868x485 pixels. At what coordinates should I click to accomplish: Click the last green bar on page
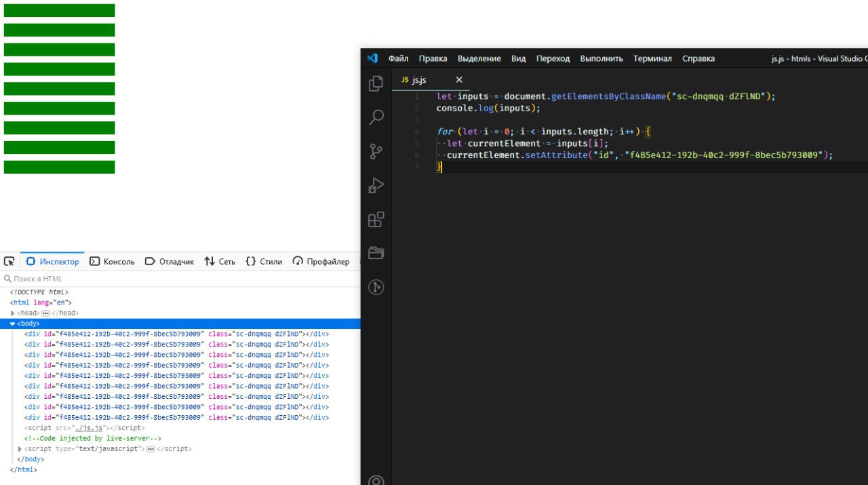pos(60,167)
